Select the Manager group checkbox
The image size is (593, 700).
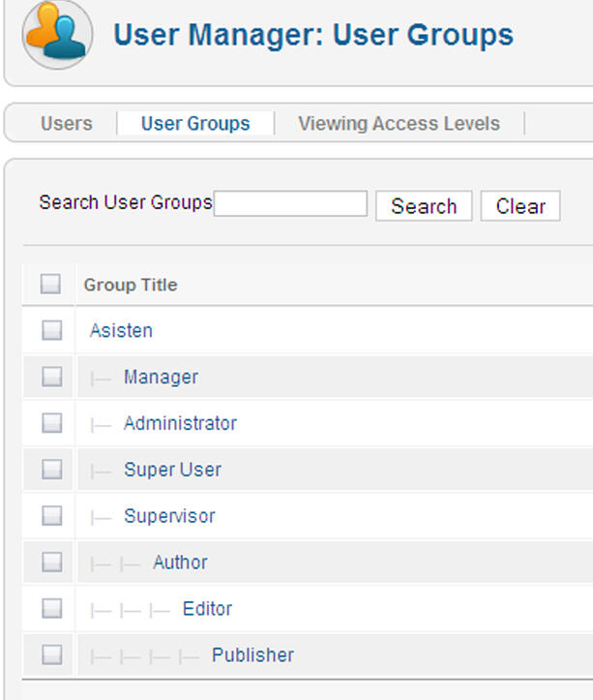click(52, 377)
